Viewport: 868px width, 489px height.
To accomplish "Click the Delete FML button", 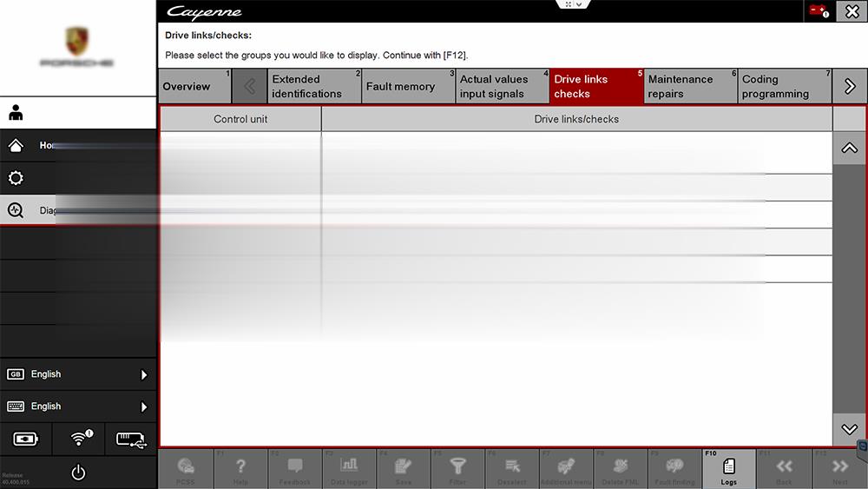I will 620,470.
